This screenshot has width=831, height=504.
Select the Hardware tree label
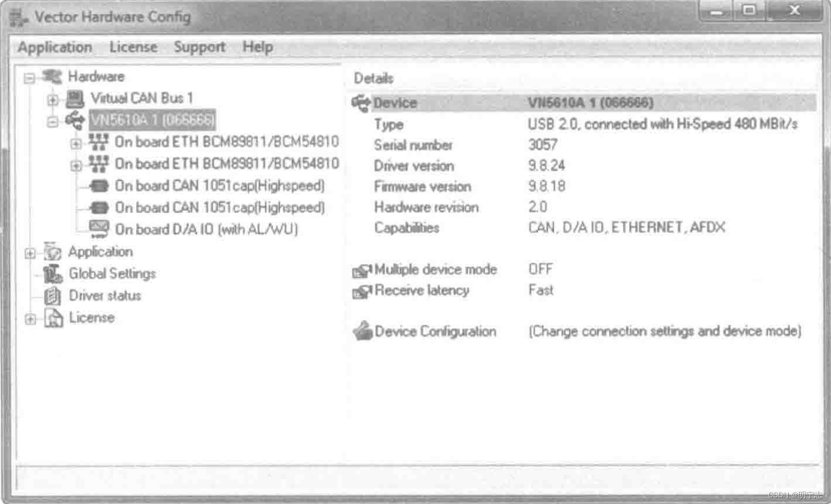(x=96, y=76)
